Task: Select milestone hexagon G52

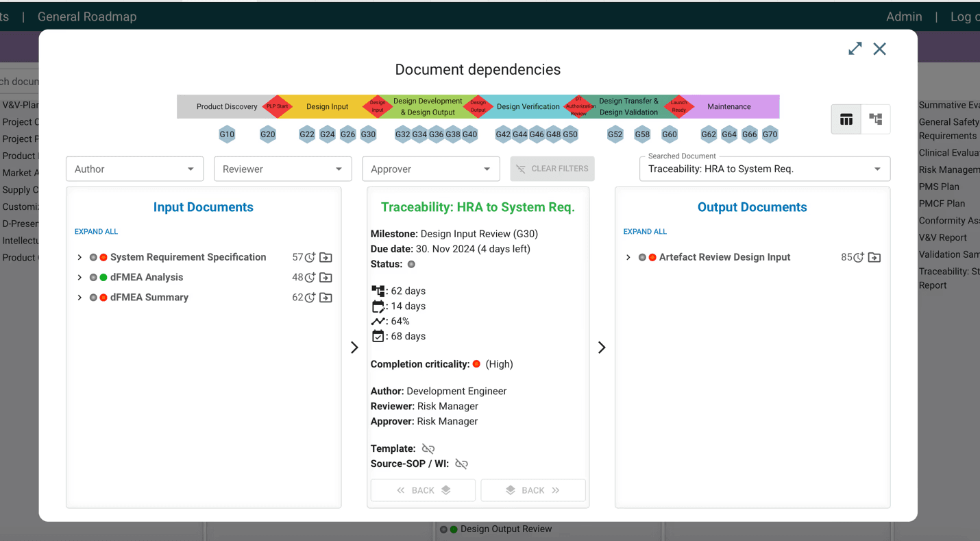Action: click(615, 134)
